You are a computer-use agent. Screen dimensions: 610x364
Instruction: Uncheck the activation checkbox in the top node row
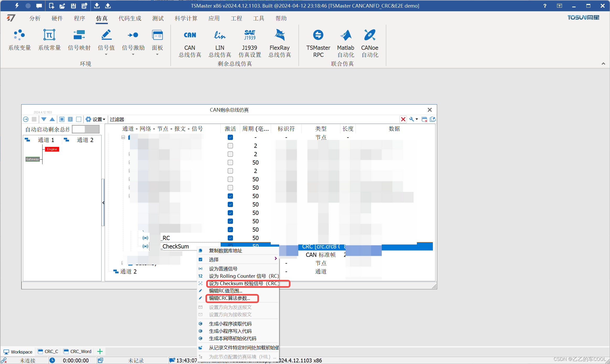pos(230,137)
